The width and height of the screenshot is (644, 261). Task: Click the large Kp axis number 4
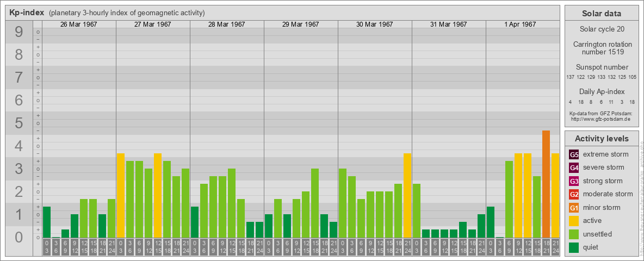18,146
